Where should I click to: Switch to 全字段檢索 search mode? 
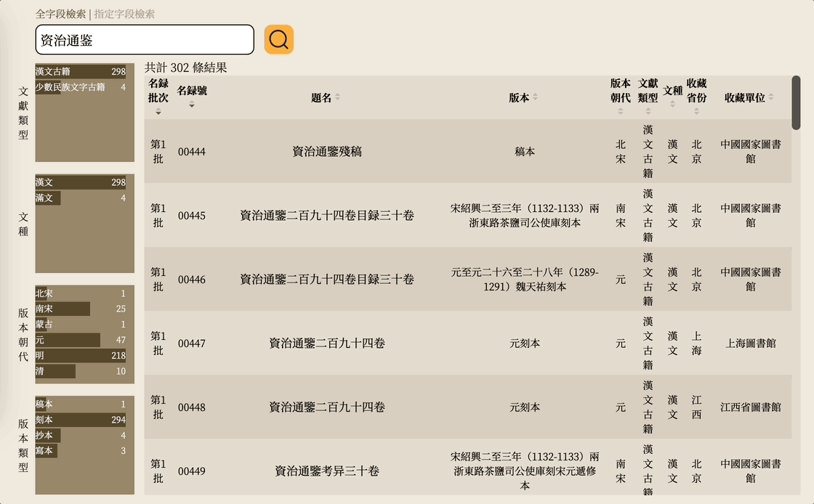click(60, 14)
